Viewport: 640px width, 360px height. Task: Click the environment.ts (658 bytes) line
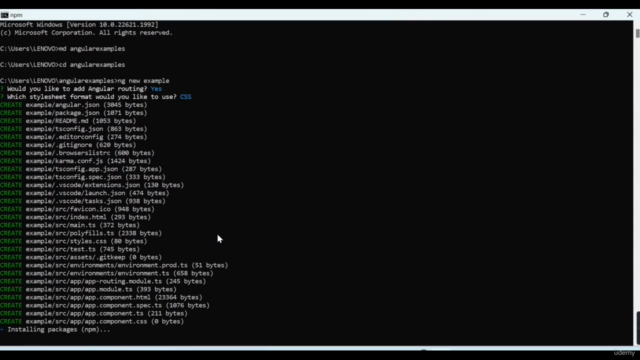click(107, 273)
